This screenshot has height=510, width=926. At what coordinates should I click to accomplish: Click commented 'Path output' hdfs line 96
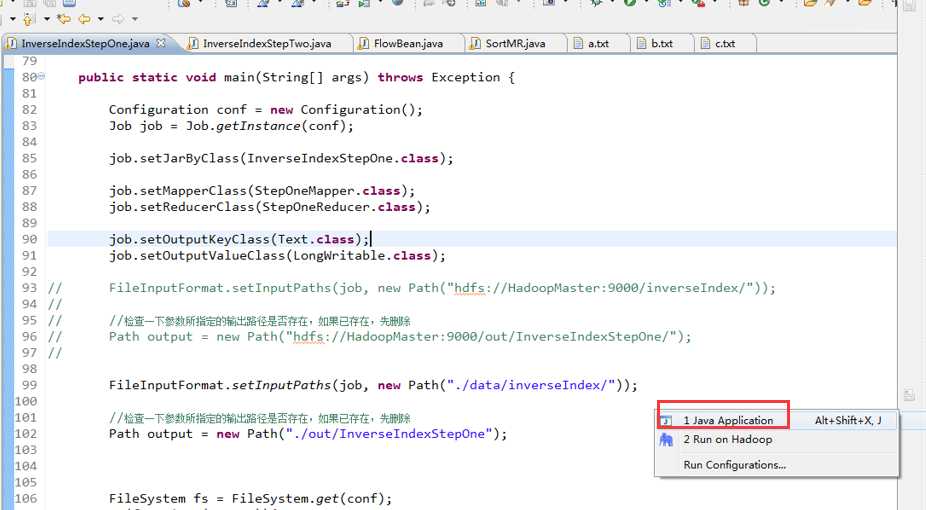(x=400, y=336)
